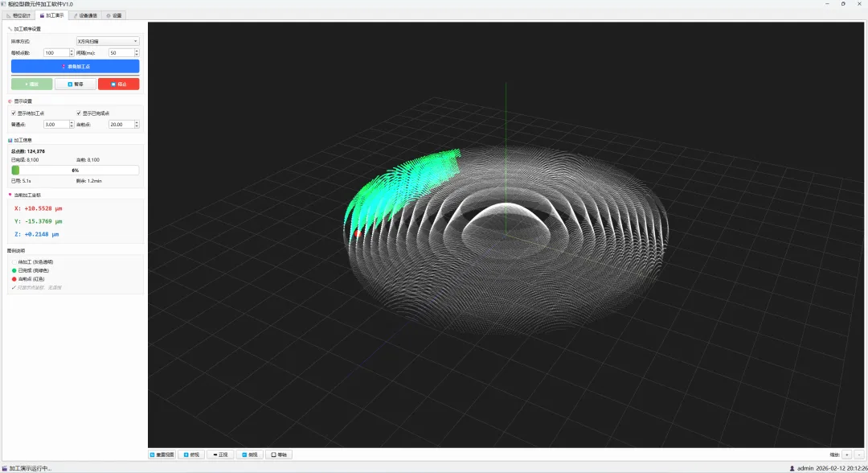Increase the interval (ms) value of 50
868x473 pixels.
[x=137, y=51]
